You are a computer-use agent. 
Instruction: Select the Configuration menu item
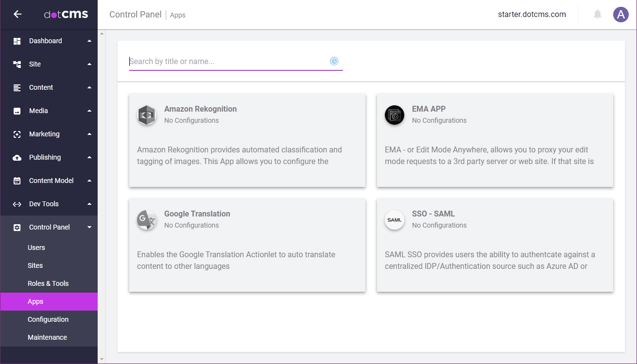pyautogui.click(x=48, y=319)
